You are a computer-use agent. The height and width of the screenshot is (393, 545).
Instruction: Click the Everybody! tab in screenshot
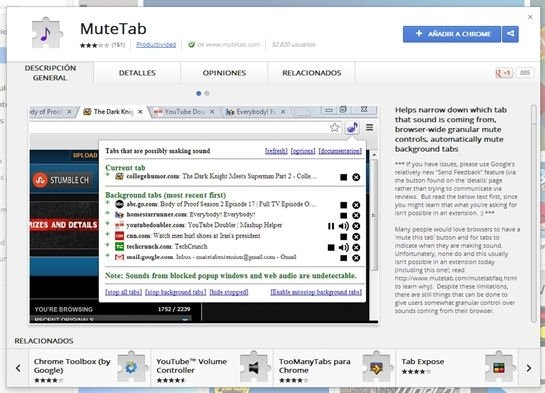[x=255, y=112]
